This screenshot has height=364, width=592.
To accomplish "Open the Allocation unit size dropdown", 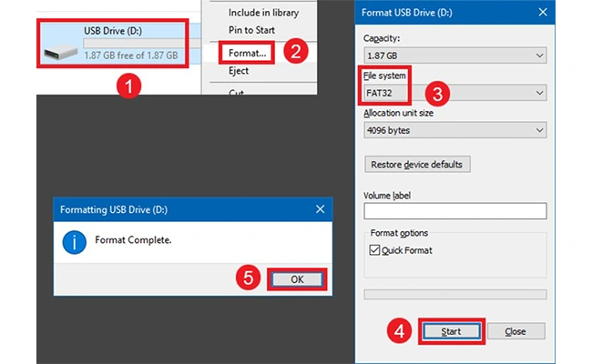I will tap(454, 131).
